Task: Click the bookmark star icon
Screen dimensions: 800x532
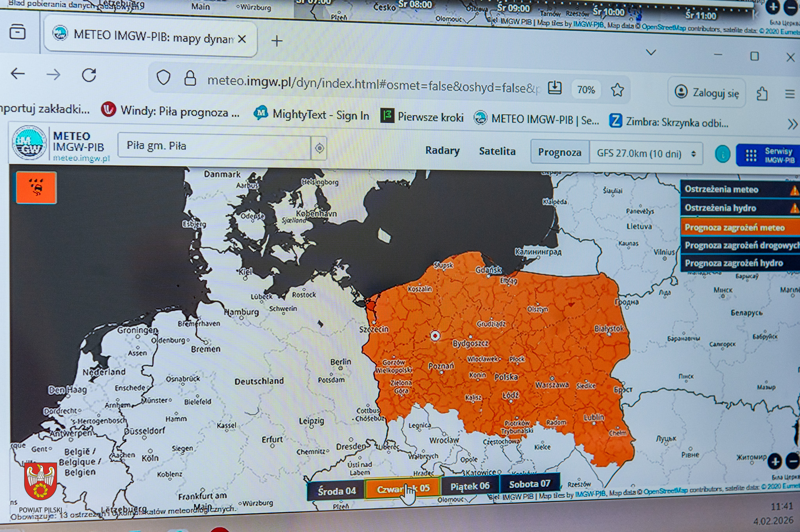Action: pyautogui.click(x=617, y=90)
